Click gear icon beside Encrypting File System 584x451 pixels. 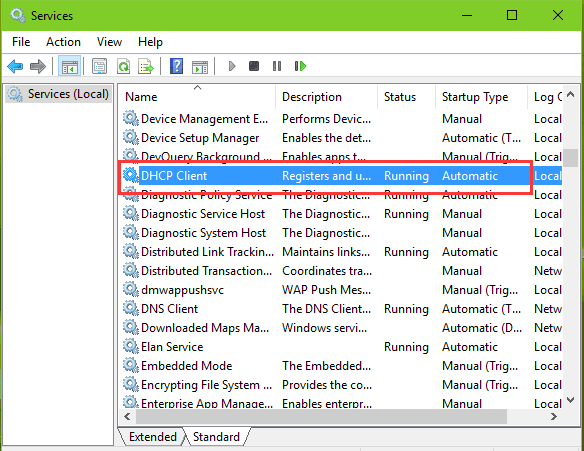[x=131, y=385]
